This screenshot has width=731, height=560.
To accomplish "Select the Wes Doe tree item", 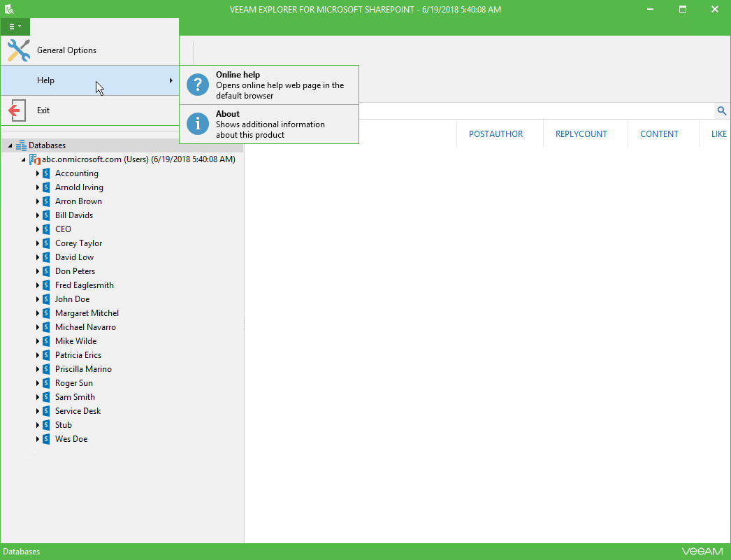I will coord(71,439).
